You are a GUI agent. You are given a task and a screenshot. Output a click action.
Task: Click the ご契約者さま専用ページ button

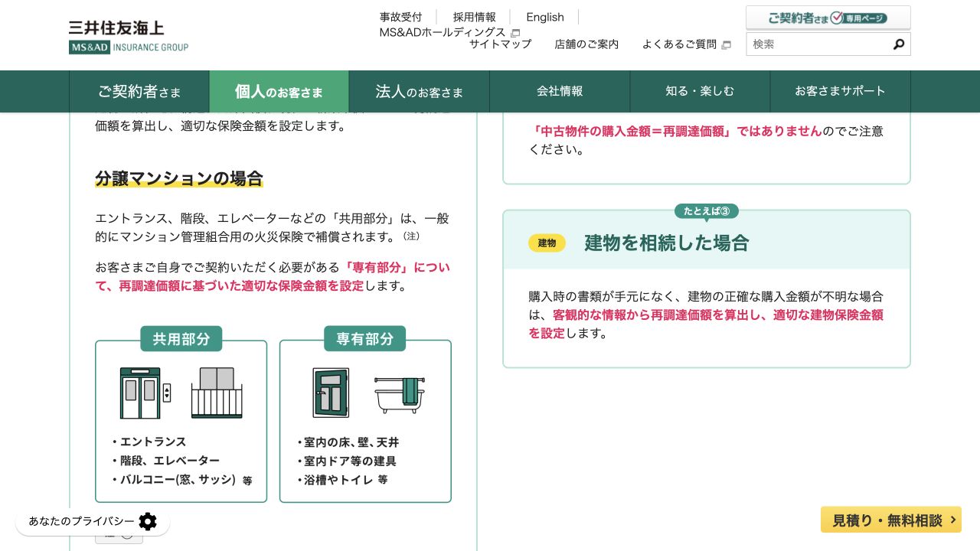pyautogui.click(x=828, y=18)
